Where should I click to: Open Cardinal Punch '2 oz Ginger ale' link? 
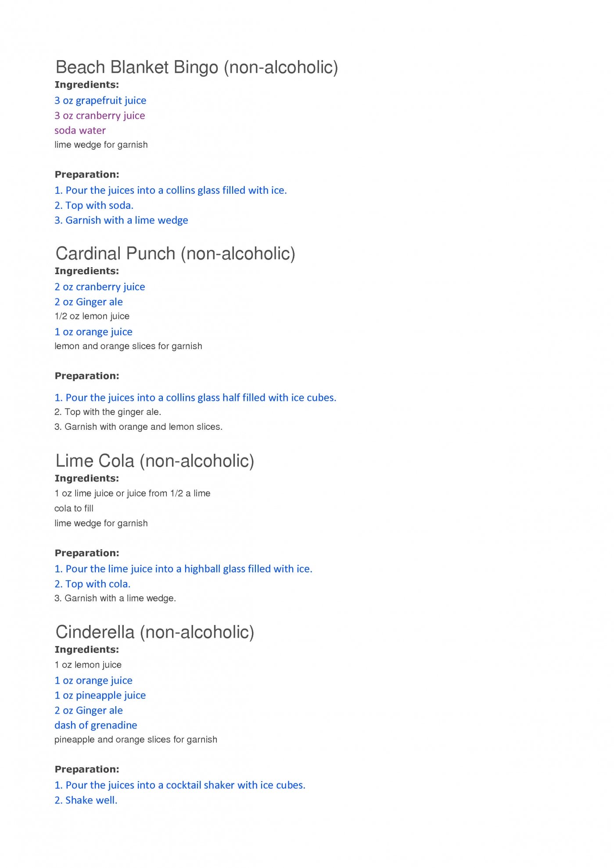pyautogui.click(x=89, y=302)
